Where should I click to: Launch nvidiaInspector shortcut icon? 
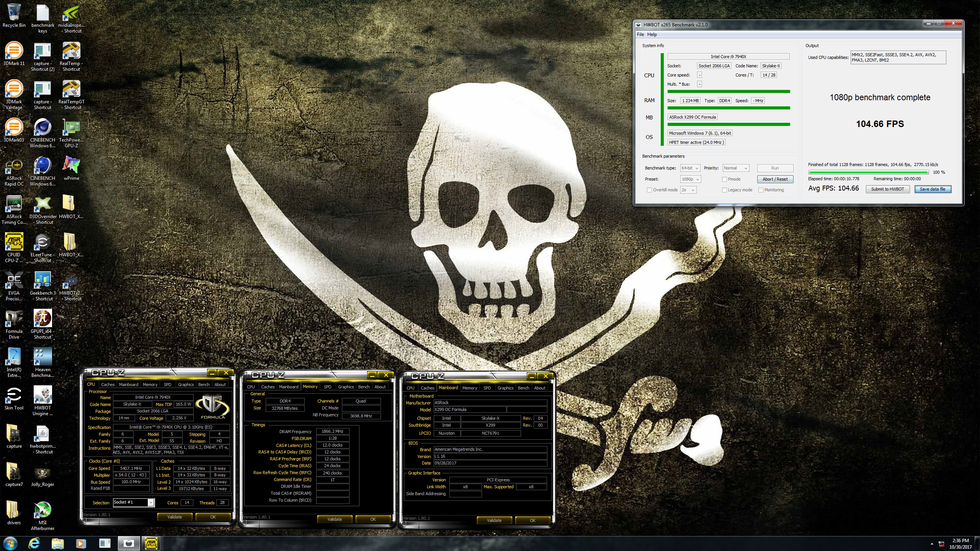tap(71, 18)
